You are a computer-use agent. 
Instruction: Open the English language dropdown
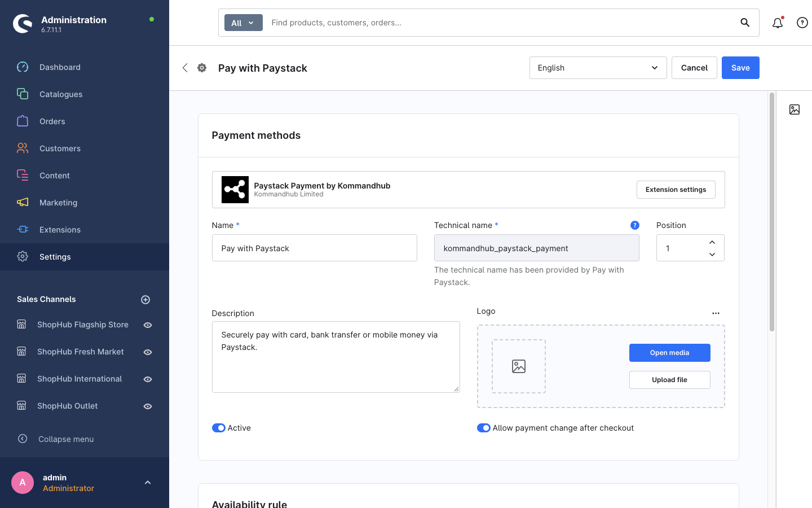(598, 68)
